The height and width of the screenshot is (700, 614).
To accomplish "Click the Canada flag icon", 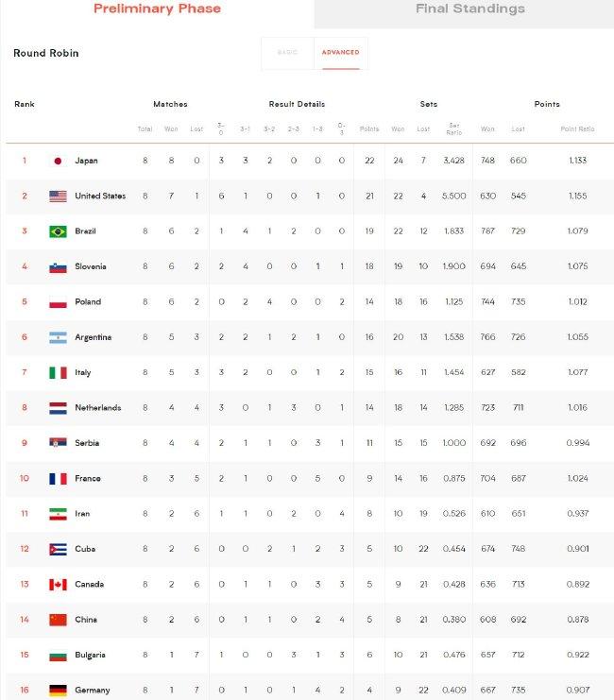I will point(58,585).
